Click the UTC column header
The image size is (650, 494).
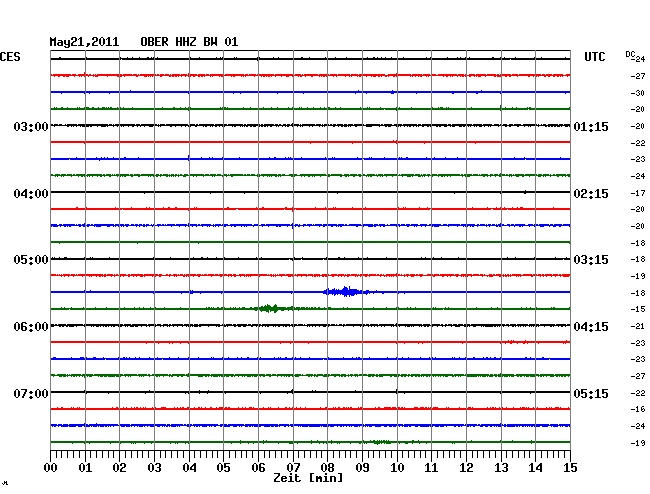[594, 57]
